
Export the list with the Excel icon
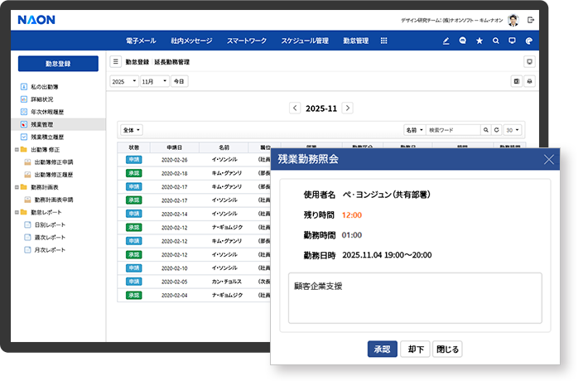pyautogui.click(x=516, y=81)
